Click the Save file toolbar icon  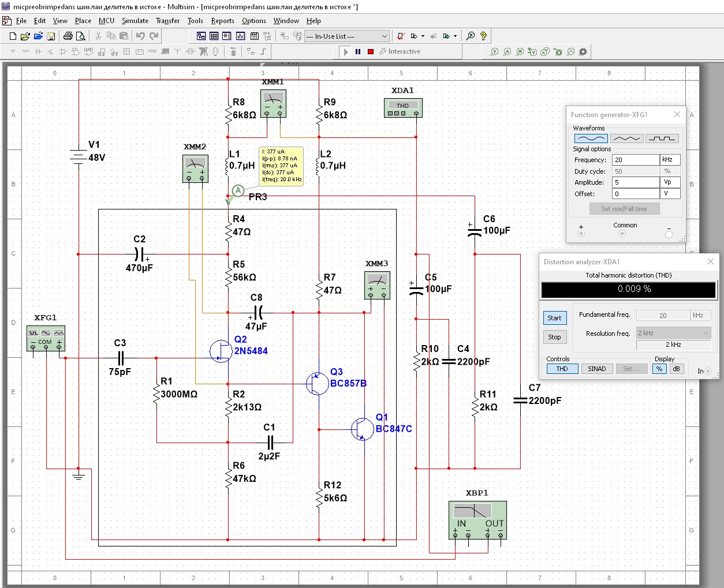coord(51,36)
